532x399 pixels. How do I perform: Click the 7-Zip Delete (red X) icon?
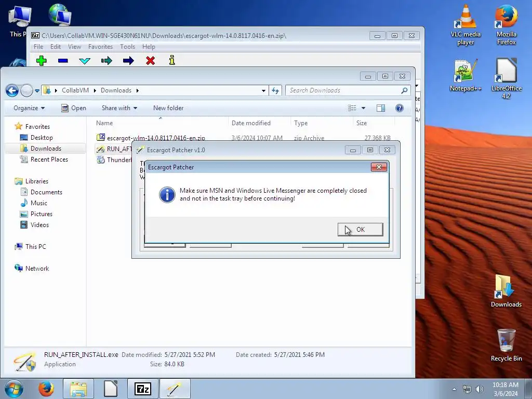(150, 61)
